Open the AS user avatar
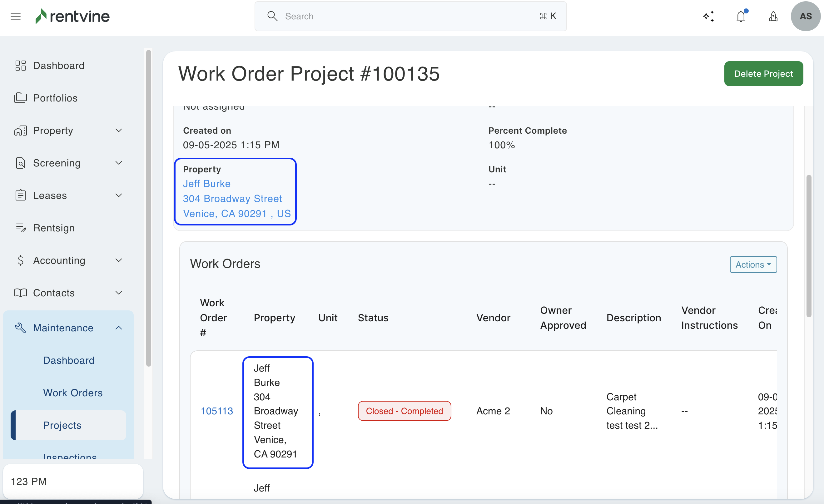Image resolution: width=824 pixels, height=504 pixels. tap(805, 16)
